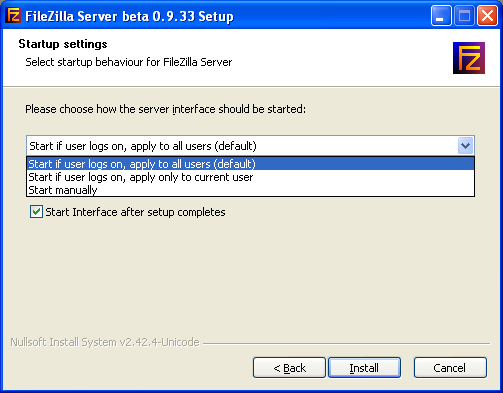Cancel the FileZilla Server setup
This screenshot has height=393, width=503.
tap(450, 368)
